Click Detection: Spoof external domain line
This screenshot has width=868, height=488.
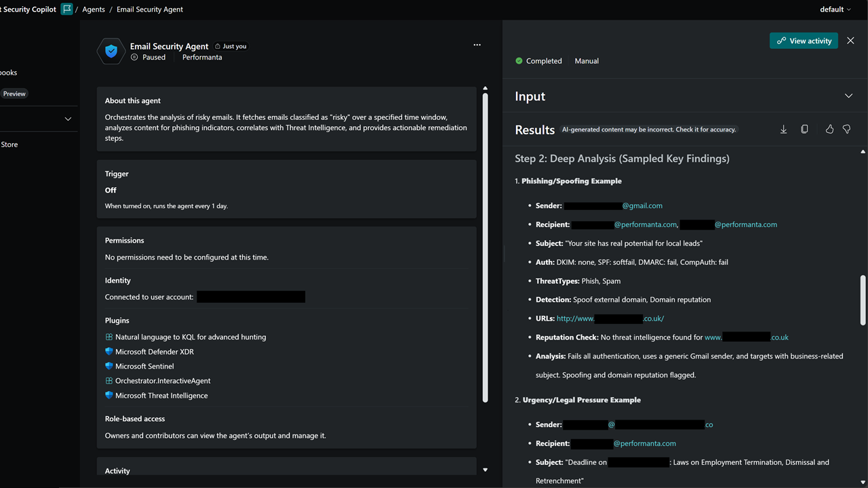pyautogui.click(x=623, y=300)
